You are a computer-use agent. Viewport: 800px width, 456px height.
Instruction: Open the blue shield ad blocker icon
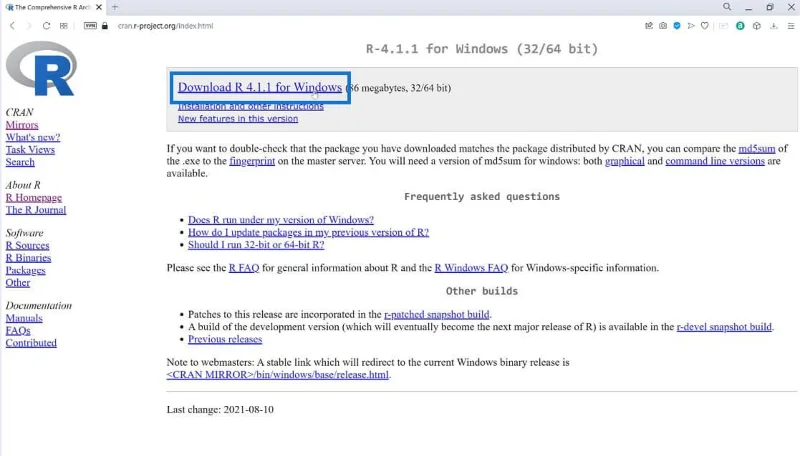click(677, 26)
